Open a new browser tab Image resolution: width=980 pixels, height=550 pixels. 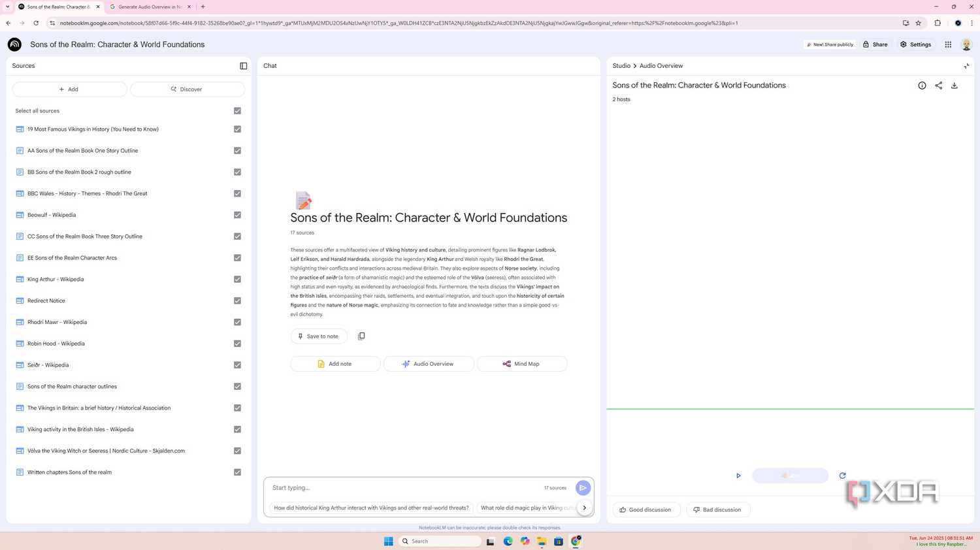pos(203,7)
